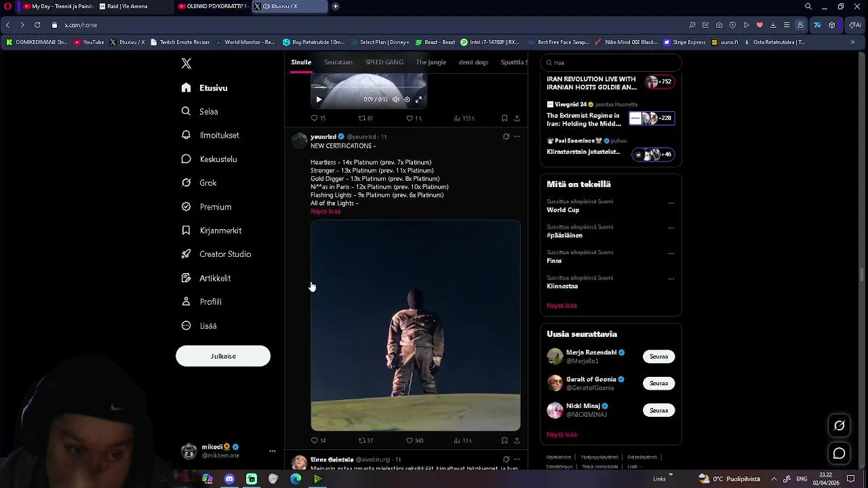Open Profiili page

[x=201, y=302]
